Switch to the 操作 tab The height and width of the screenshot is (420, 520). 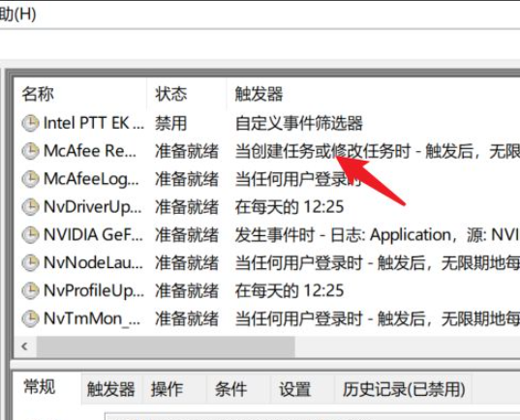point(167,389)
